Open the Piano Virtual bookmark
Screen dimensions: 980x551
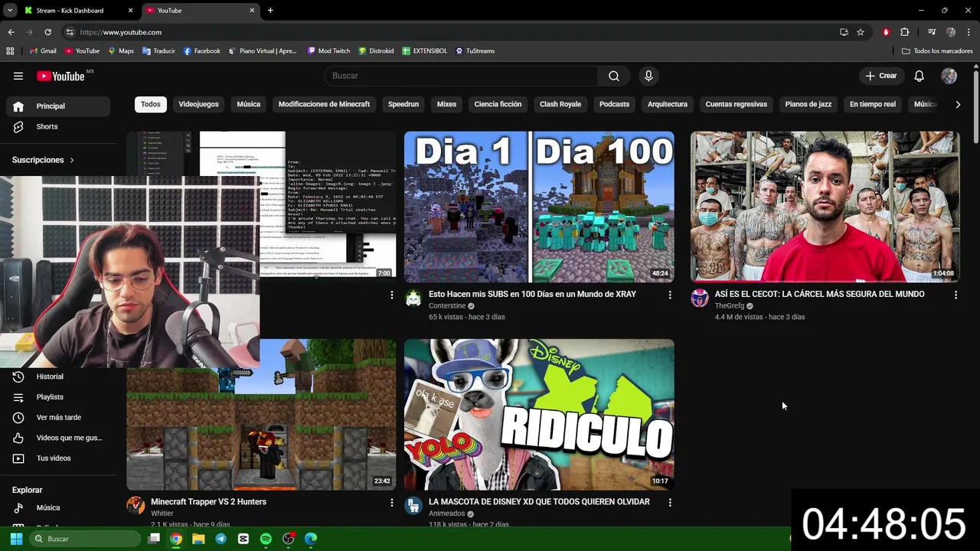click(x=263, y=51)
